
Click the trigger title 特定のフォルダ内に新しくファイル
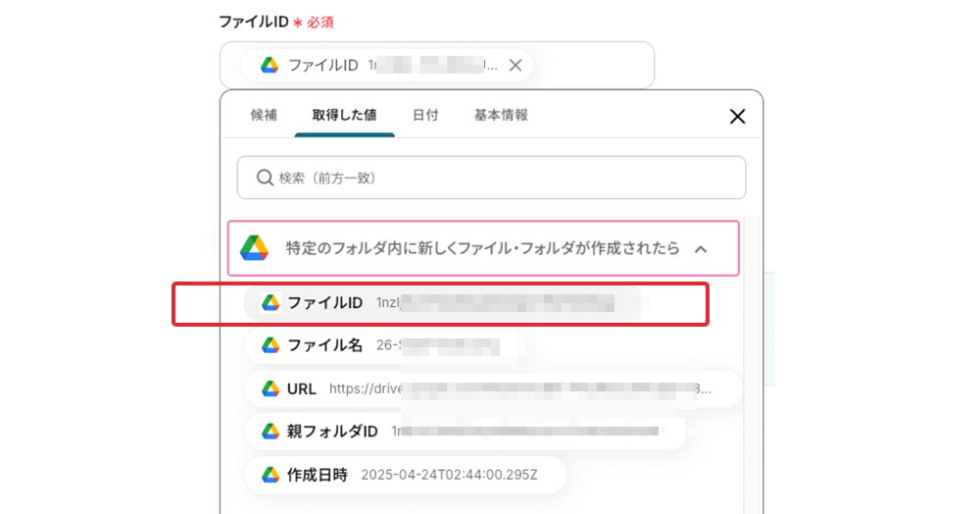point(482,248)
